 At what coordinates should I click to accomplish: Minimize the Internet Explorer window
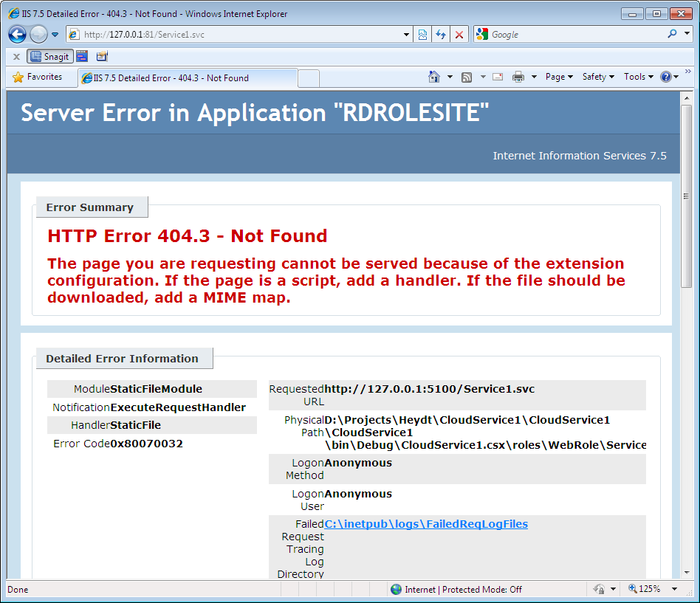coord(632,14)
